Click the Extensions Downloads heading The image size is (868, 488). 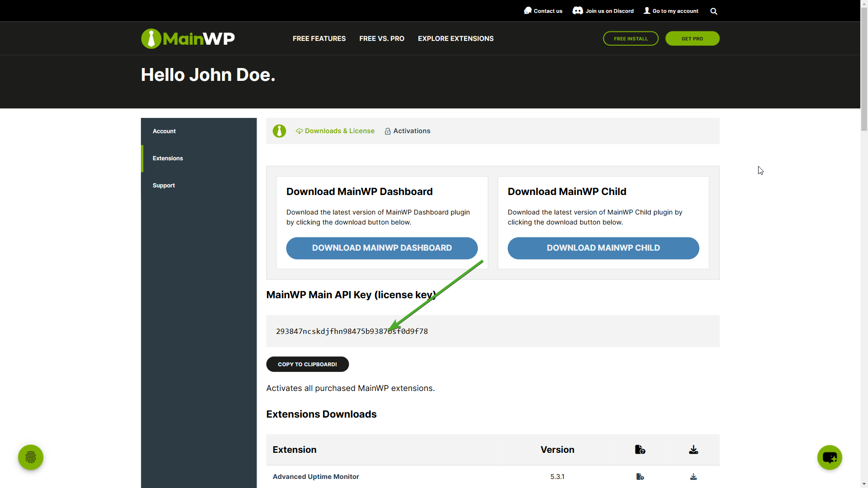(x=321, y=414)
